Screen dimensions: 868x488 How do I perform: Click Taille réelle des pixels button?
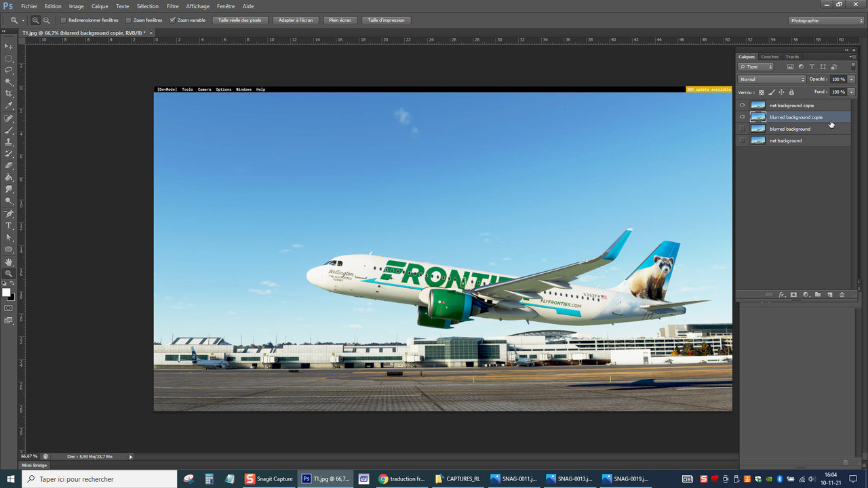[240, 20]
